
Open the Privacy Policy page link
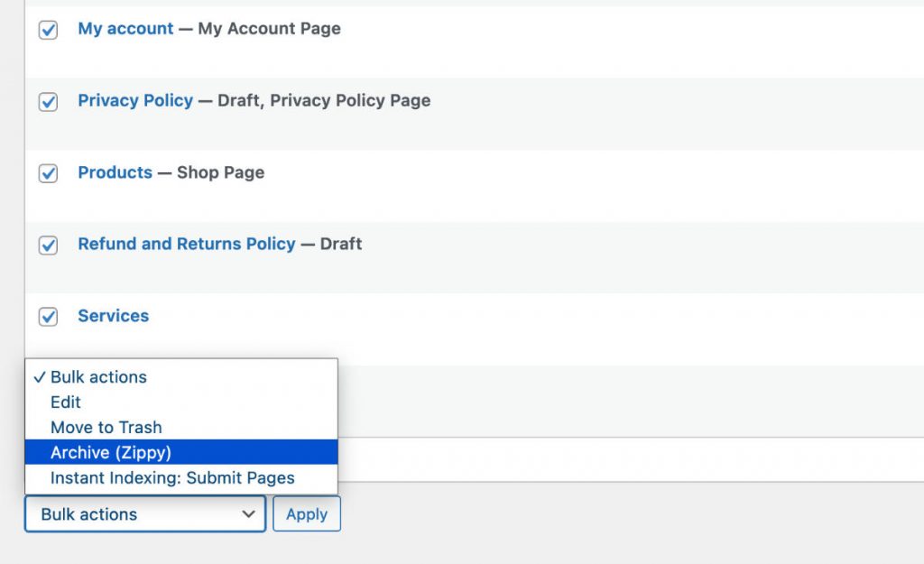(x=135, y=100)
